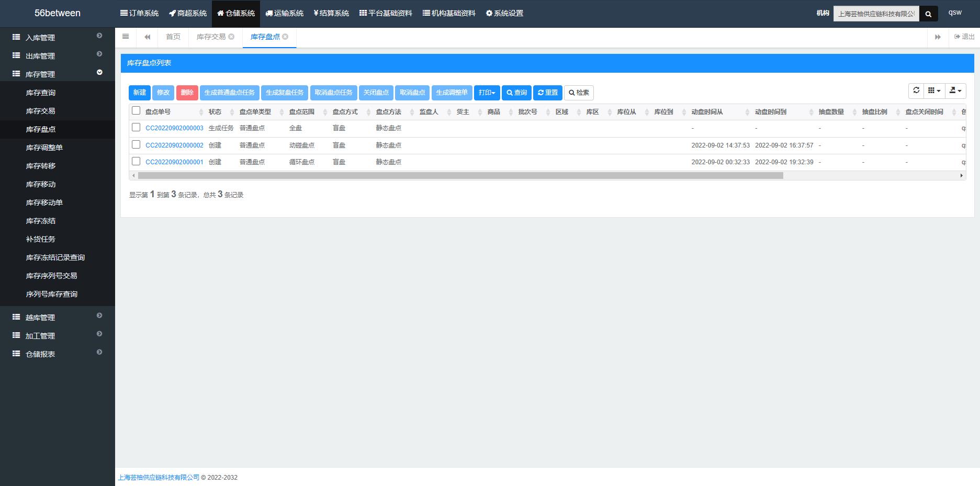Click the red 删除 button

click(187, 93)
